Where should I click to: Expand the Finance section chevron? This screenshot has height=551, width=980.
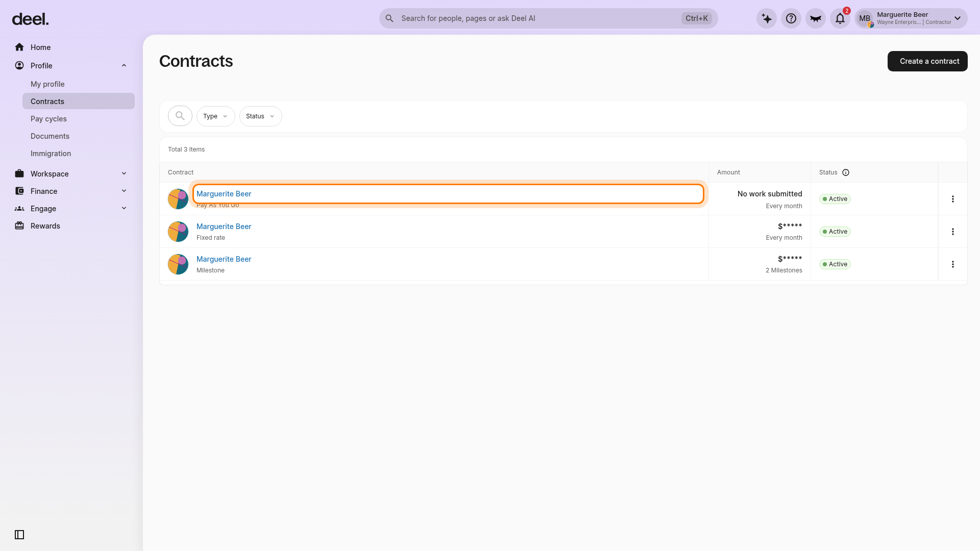click(124, 191)
